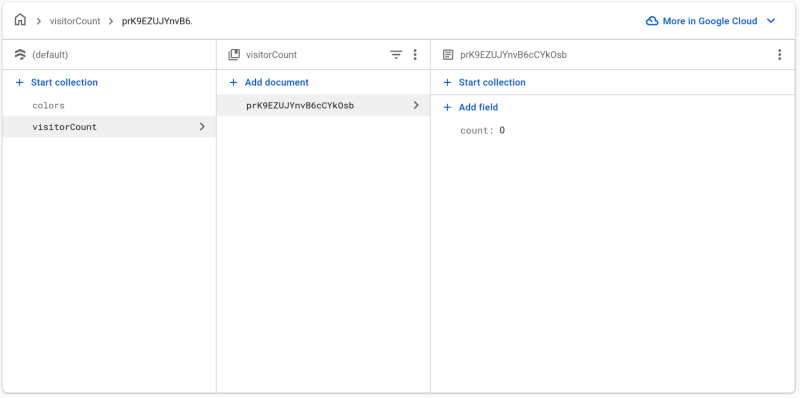Image resolution: width=800 pixels, height=398 pixels.
Task: Open the visitorCount collection more options menu
Action: 415,55
